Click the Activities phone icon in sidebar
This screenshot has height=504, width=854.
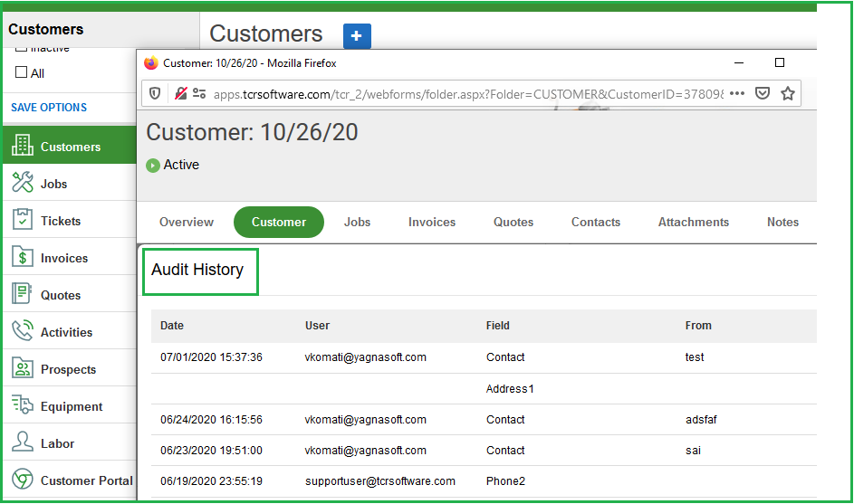click(x=23, y=332)
